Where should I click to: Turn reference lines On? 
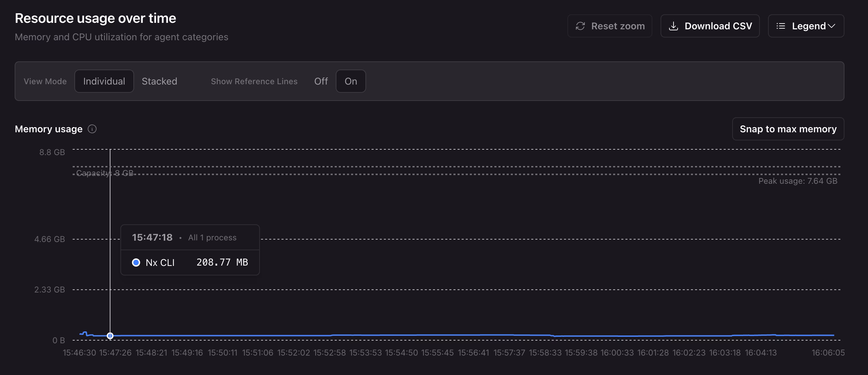click(x=351, y=81)
